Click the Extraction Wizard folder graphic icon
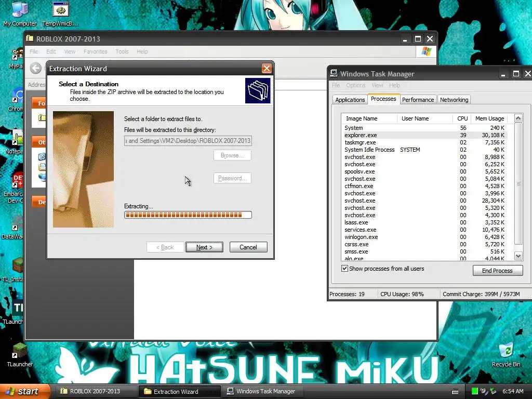Screen dimensions: 532x399 [258, 90]
